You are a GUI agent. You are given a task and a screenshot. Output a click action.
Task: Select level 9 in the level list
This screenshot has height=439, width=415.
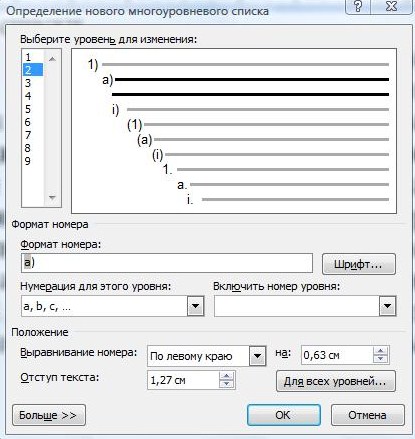point(33,161)
